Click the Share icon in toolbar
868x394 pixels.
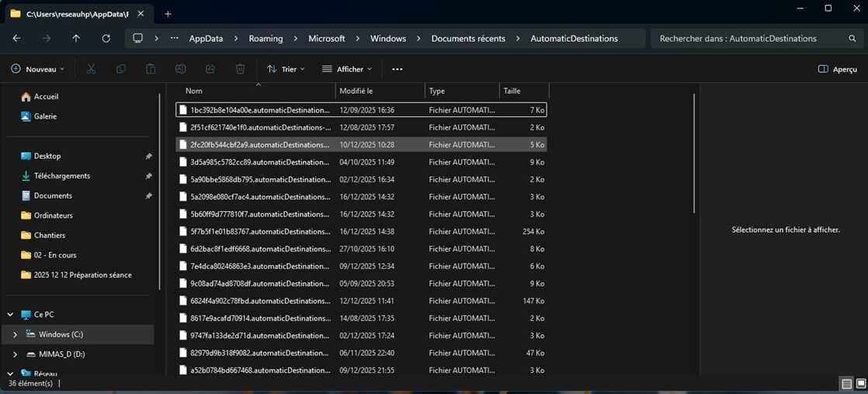(210, 69)
